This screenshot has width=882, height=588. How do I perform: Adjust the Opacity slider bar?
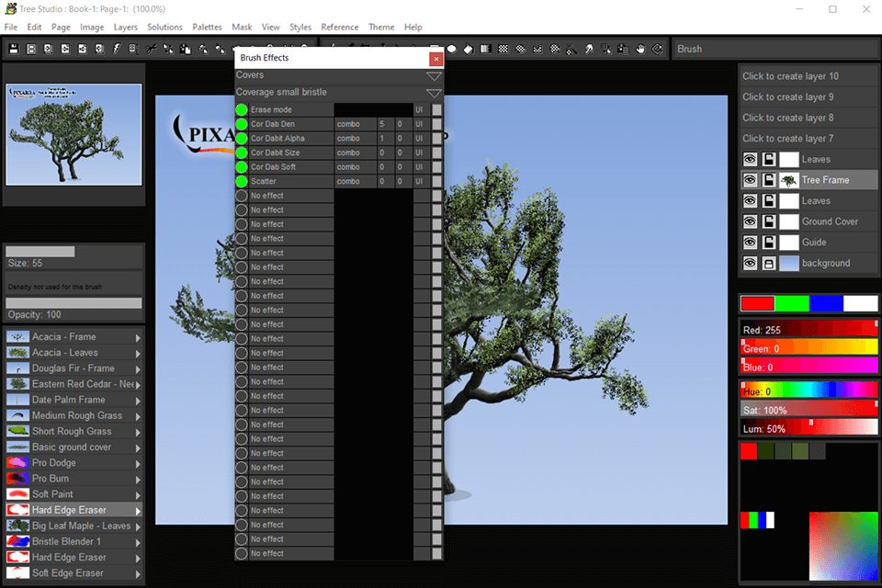[x=73, y=302]
